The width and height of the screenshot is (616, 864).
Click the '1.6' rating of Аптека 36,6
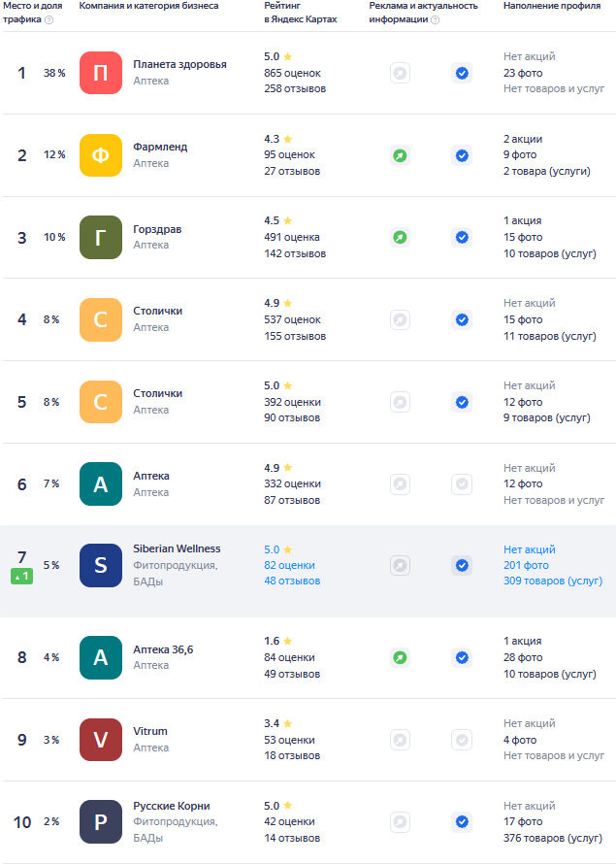tap(272, 641)
